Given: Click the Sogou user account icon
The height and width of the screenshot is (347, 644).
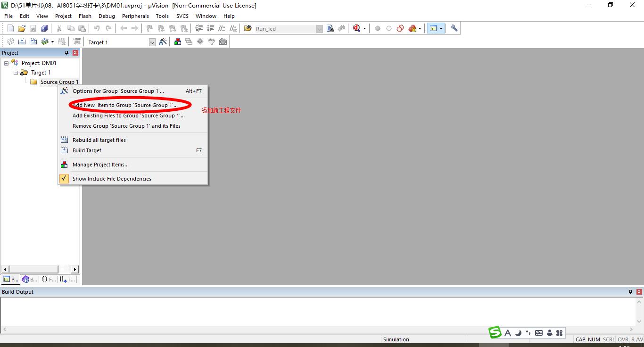Looking at the screenshot, I should 549,333.
